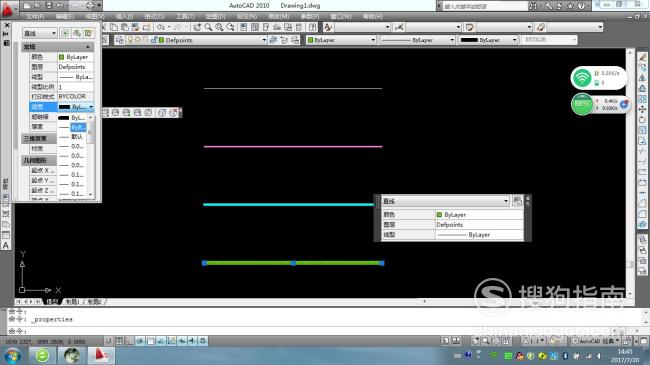Click the green browser taskbar button
Screen dimensions: 650x365
pyautogui.click(x=42, y=355)
